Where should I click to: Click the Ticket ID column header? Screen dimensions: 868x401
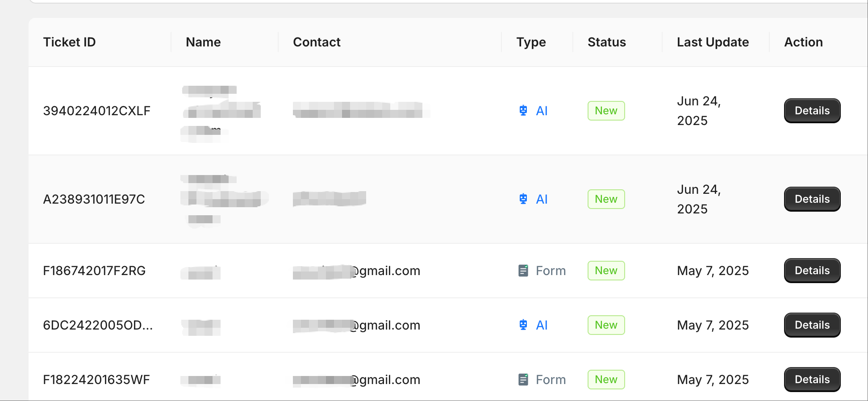coord(69,42)
